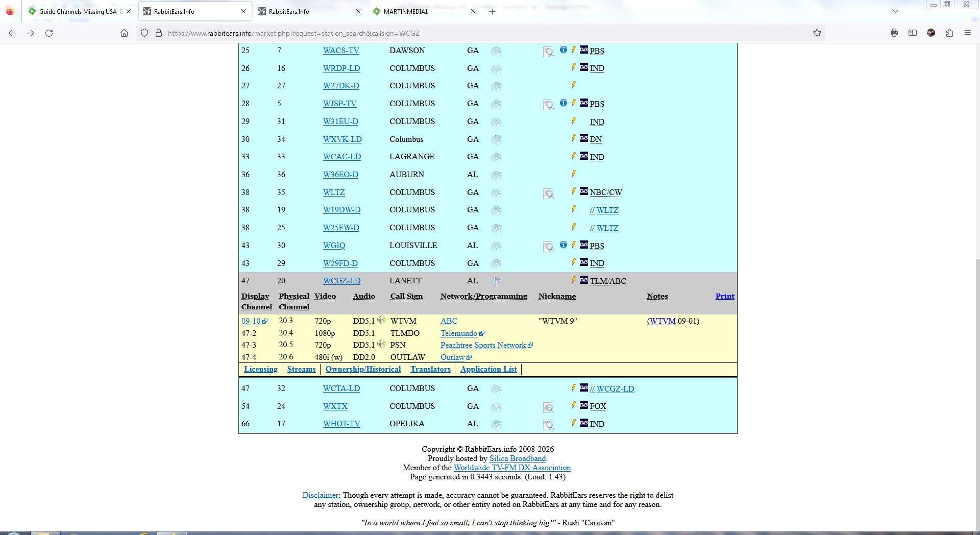Image resolution: width=980 pixels, height=535 pixels.
Task: Click the Firefox logo icon in the tab bar
Action: coord(10,11)
